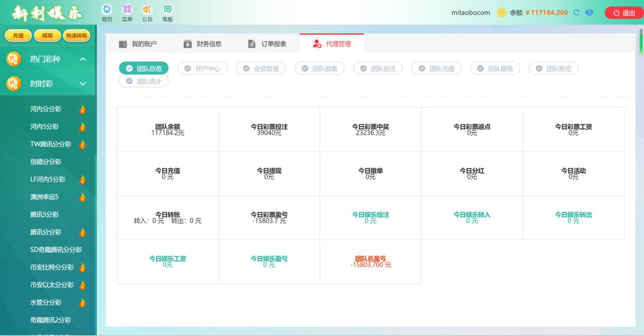Click the 首页 home icon
Image resolution: width=644 pixels, height=336 pixels.
point(107,10)
